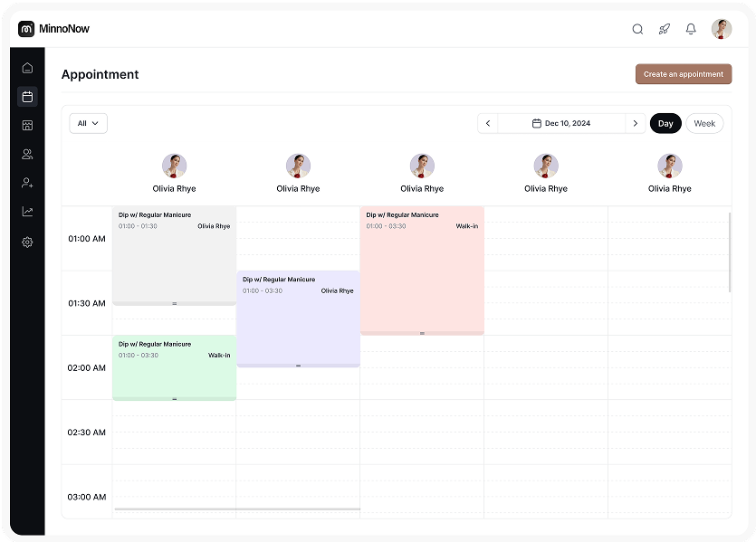Open the notifications bell

click(x=691, y=29)
